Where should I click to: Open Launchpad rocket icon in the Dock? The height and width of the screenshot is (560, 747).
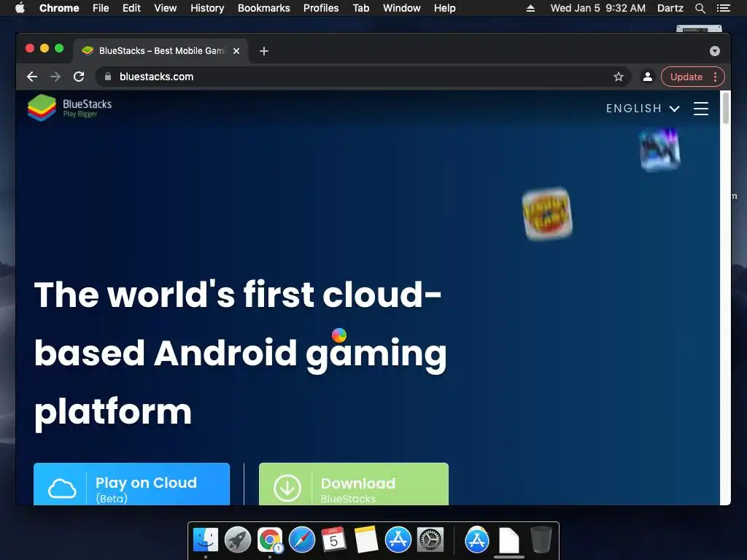237,540
